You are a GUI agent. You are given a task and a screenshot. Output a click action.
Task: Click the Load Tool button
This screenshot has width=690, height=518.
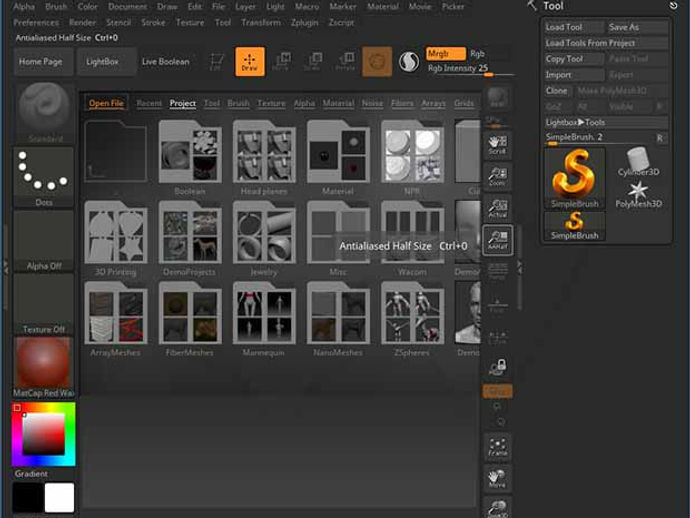[574, 27]
